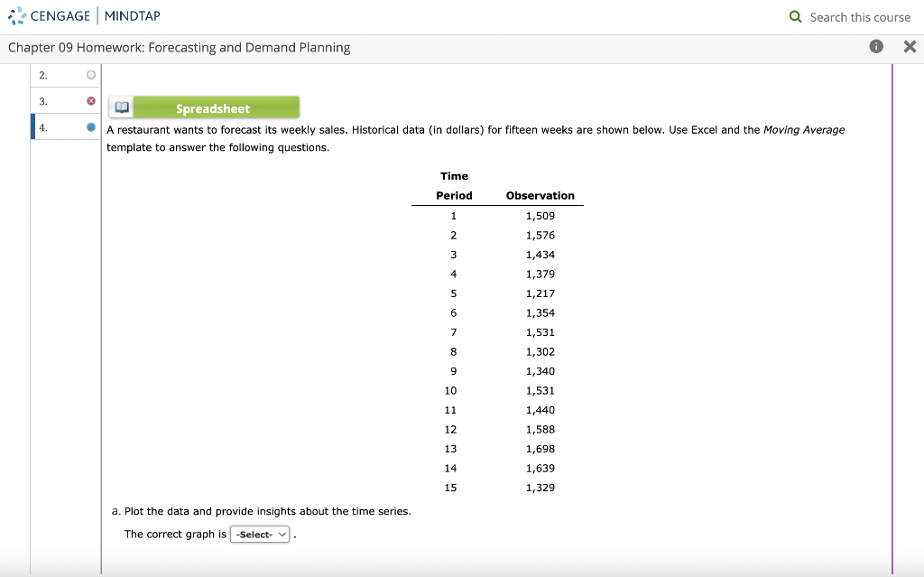The height and width of the screenshot is (577, 924).
Task: Click the Cengage spark logo icon
Action: tap(14, 14)
